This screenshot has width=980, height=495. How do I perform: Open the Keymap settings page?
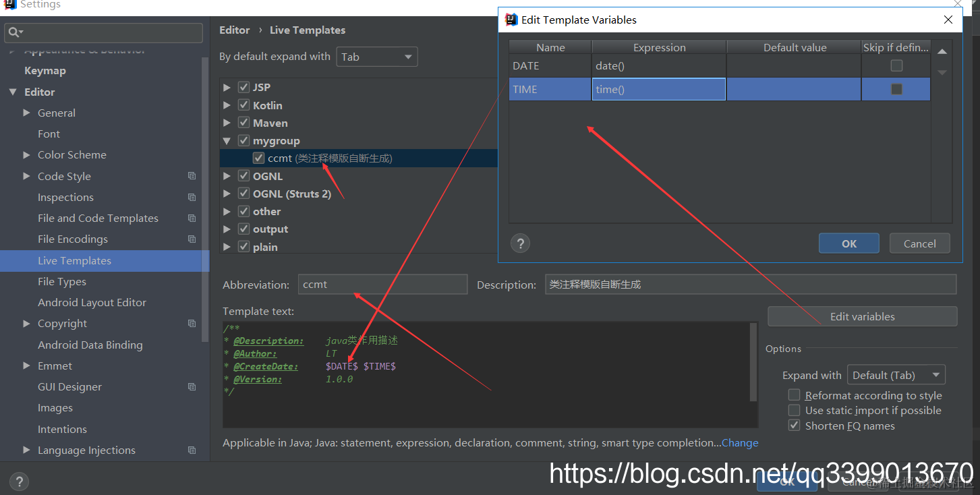45,70
